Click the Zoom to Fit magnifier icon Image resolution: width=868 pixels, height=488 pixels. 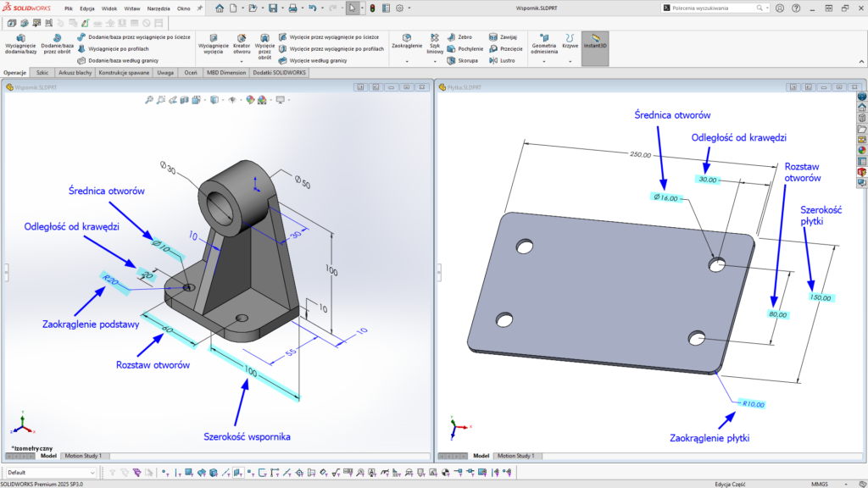coord(149,100)
